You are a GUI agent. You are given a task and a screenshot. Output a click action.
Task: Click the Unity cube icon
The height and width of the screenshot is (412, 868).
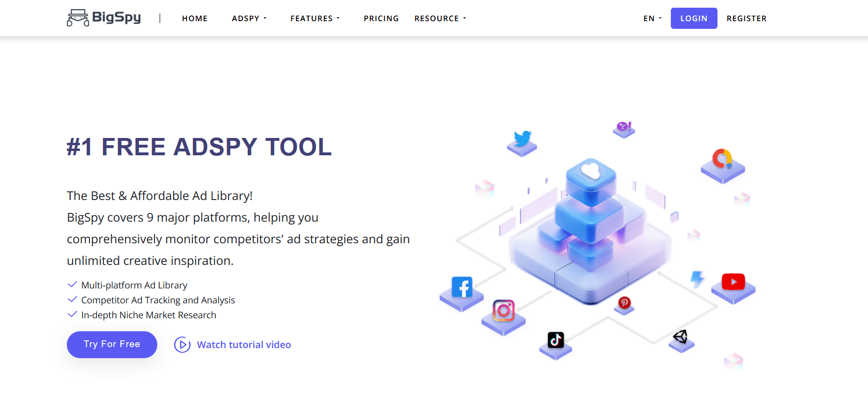(x=680, y=337)
